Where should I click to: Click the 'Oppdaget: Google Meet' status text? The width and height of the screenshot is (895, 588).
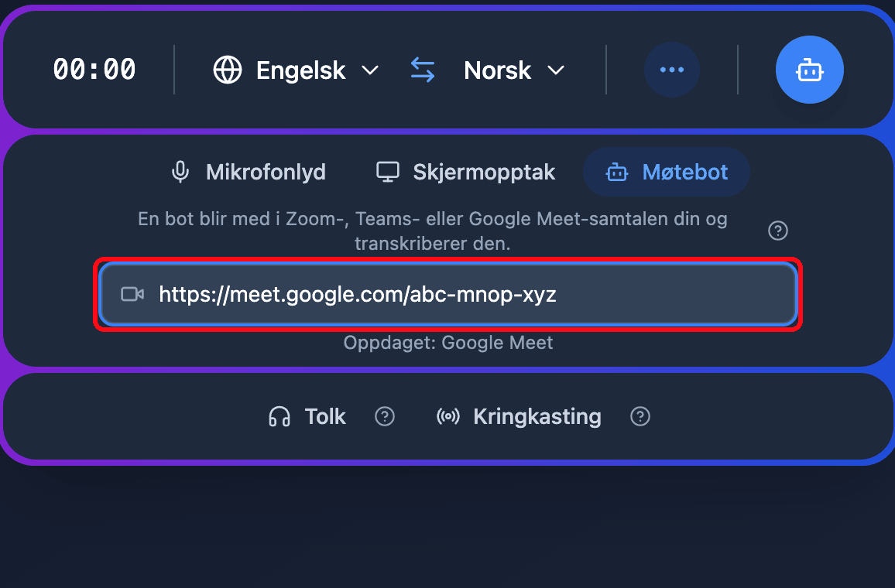(x=448, y=342)
